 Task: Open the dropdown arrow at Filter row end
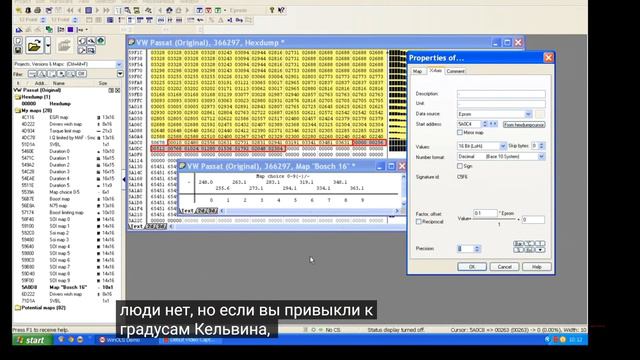pyautogui.click(x=120, y=74)
